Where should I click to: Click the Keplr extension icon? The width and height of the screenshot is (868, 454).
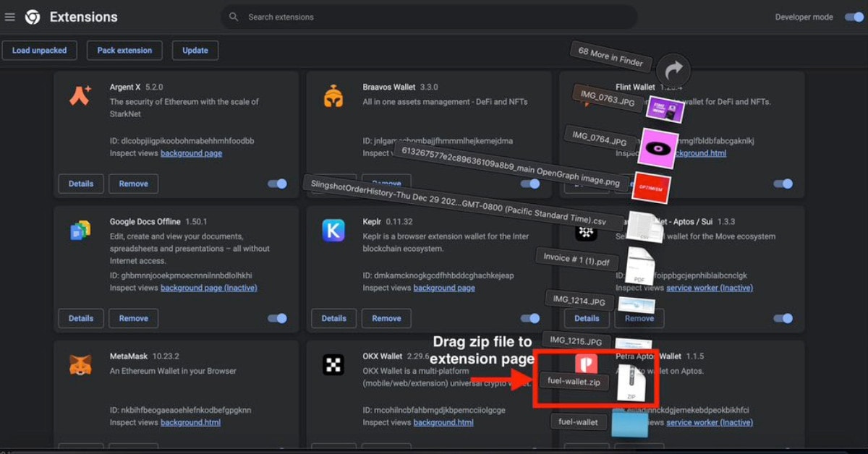[333, 230]
